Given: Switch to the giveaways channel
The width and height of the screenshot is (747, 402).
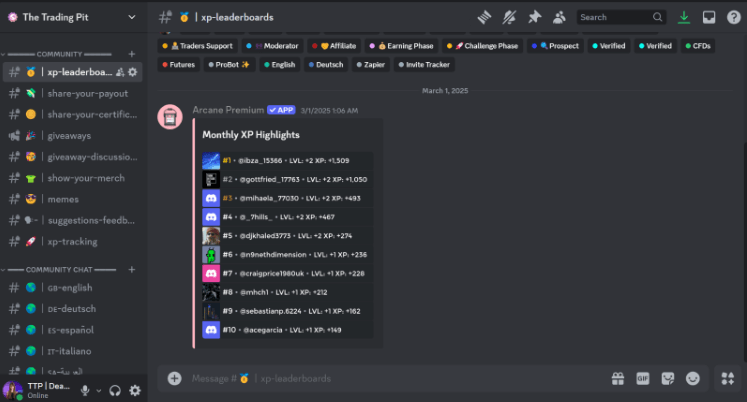Looking at the screenshot, I should 69,135.
